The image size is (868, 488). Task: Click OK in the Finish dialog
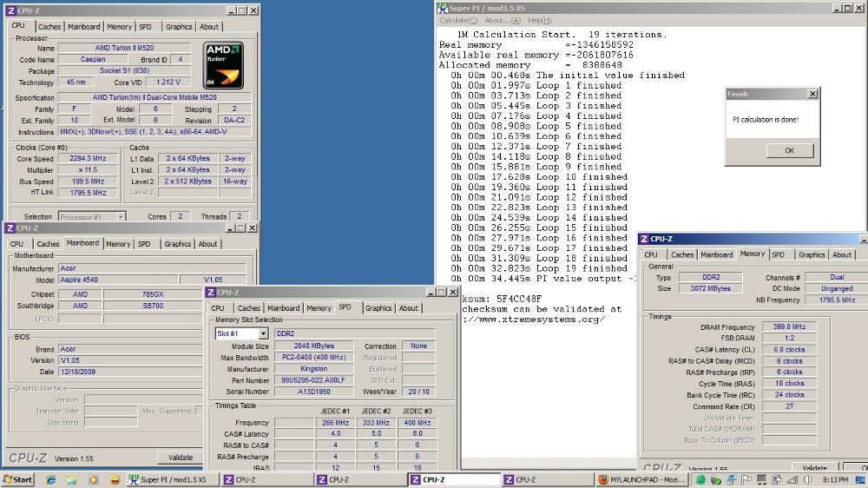tap(789, 150)
